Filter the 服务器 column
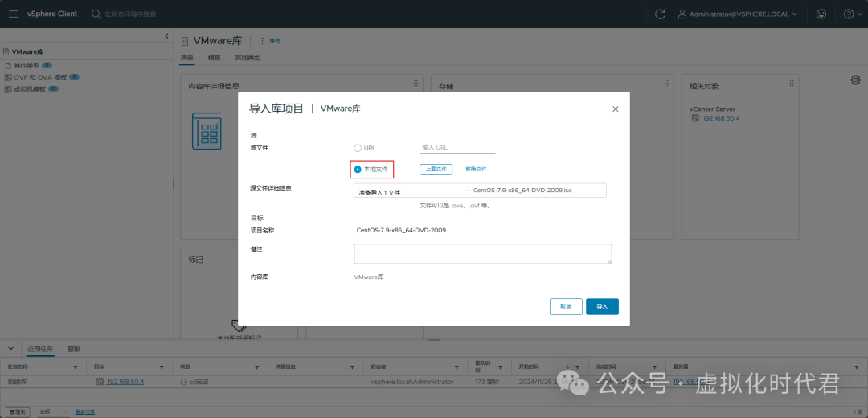Viewport: 868px width, 418px height. point(858,367)
